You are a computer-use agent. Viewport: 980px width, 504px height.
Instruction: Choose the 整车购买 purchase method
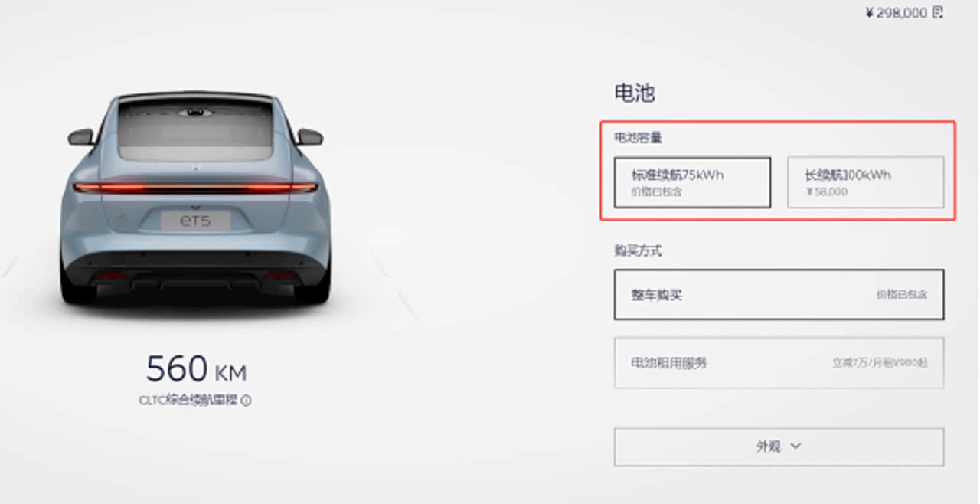tap(779, 294)
